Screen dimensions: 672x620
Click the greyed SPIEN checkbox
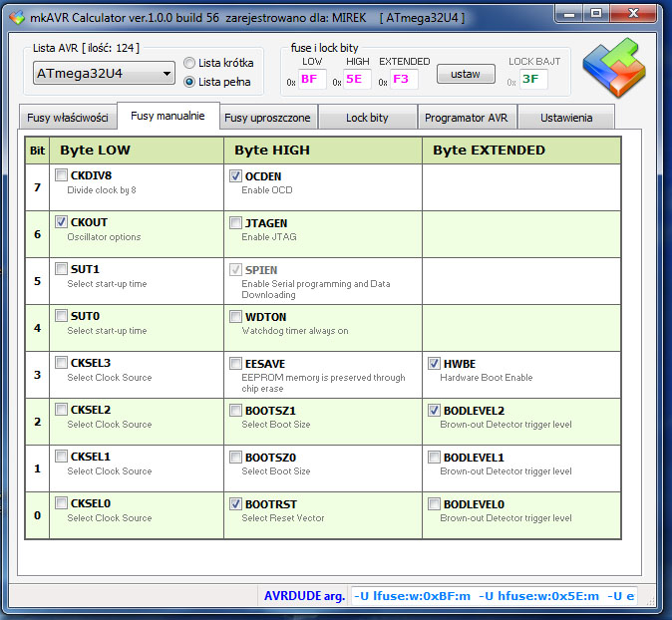(235, 269)
